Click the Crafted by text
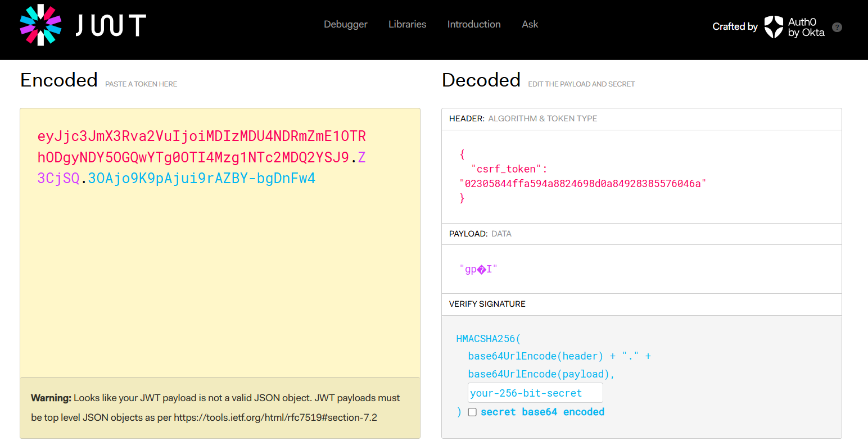868x441 pixels. pos(735,26)
